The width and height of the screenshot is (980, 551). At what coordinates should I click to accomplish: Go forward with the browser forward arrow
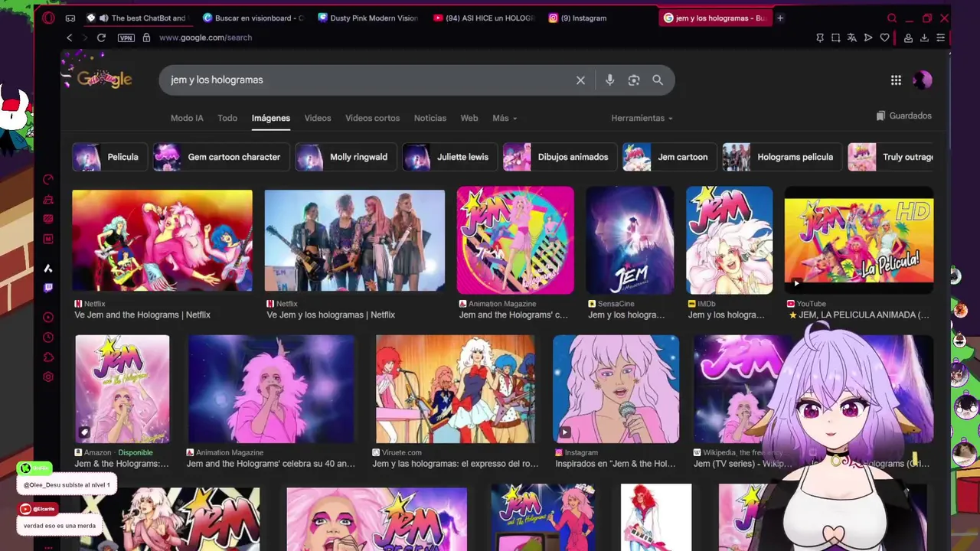tap(84, 37)
